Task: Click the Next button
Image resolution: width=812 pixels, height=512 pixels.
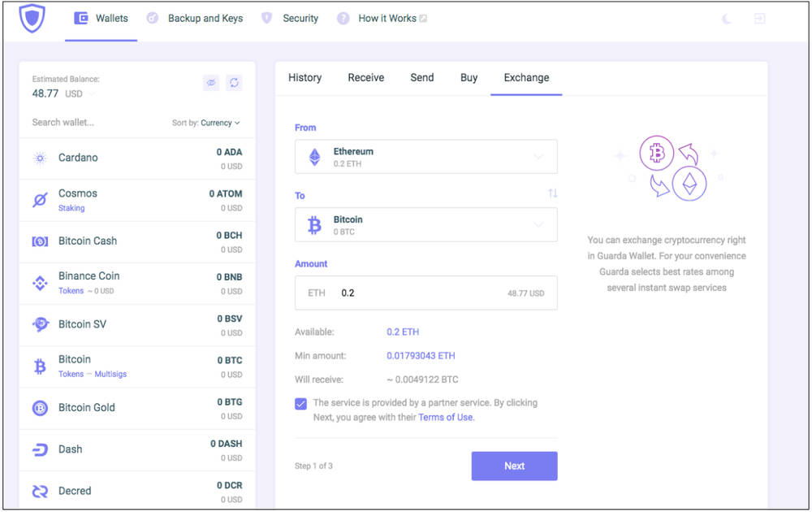Action: (x=514, y=466)
